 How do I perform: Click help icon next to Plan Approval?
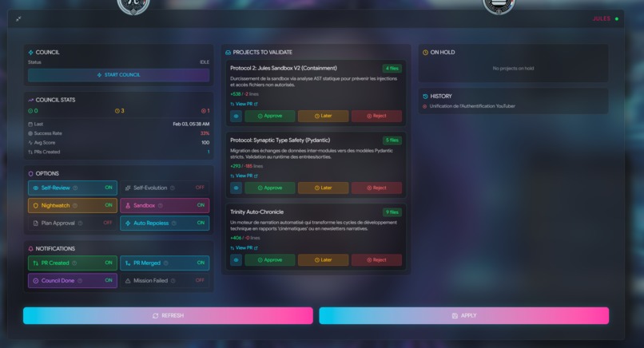(80, 223)
